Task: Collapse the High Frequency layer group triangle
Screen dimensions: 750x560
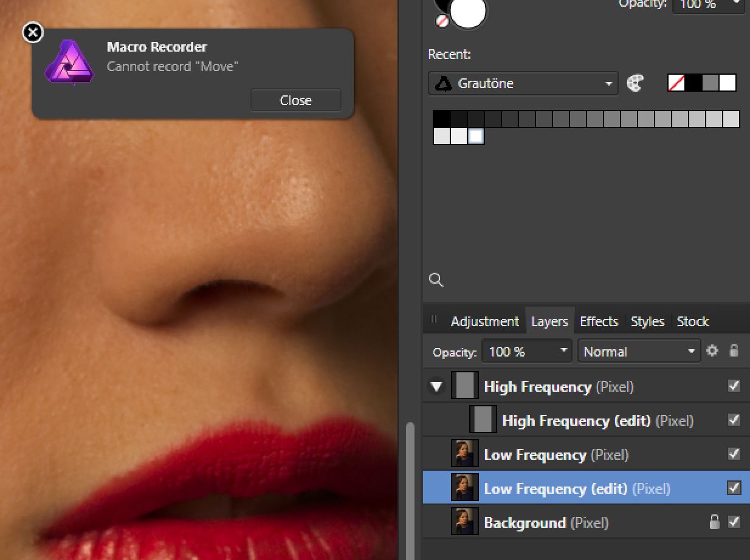Action: [x=436, y=386]
